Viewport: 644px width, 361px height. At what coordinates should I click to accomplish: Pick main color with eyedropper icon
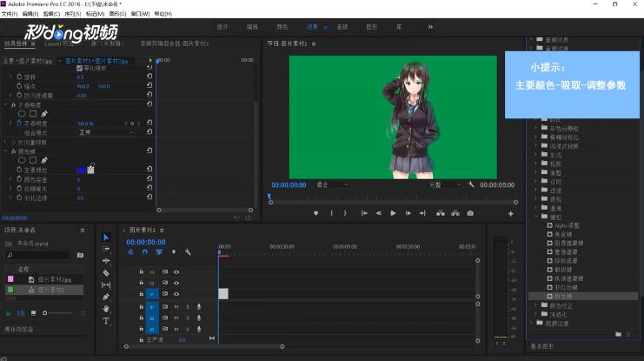[90, 169]
